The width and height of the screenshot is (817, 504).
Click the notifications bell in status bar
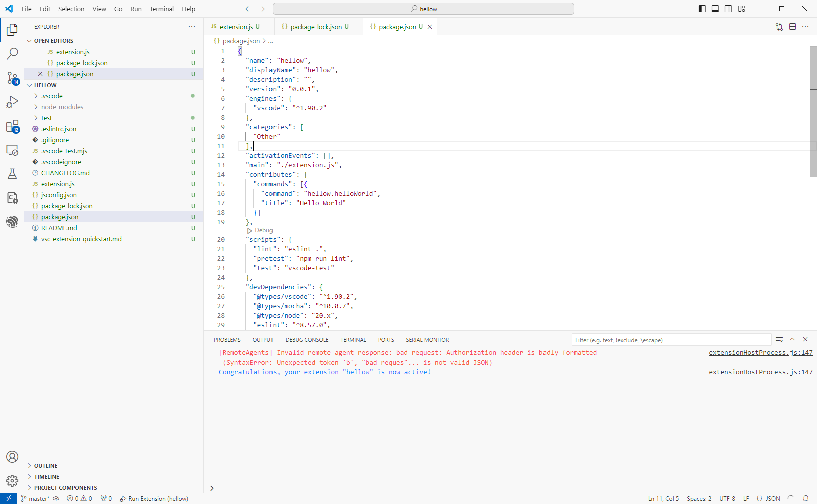[806, 498]
